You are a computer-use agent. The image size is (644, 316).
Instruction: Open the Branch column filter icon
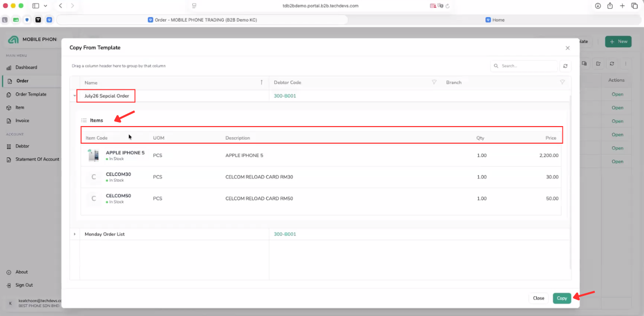pyautogui.click(x=562, y=82)
